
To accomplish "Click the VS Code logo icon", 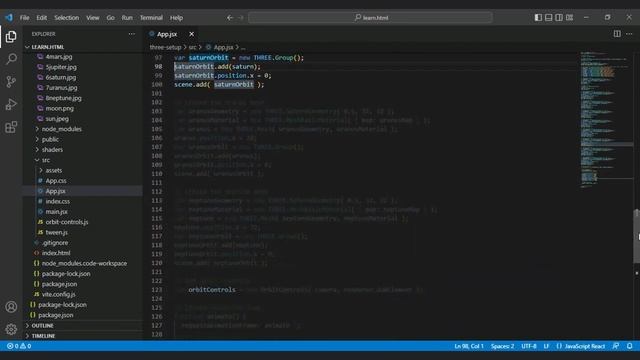I will coord(9,18).
